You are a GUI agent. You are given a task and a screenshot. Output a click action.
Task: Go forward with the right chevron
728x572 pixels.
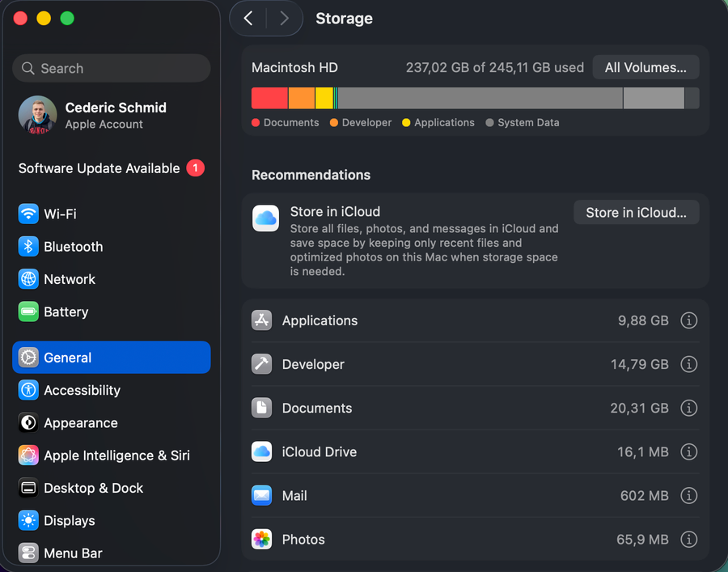[284, 19]
